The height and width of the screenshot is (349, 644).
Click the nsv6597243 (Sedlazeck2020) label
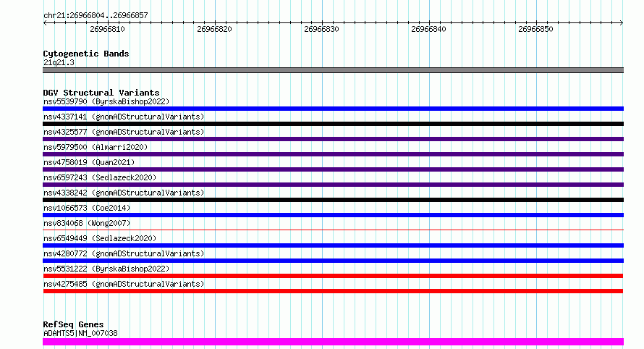click(100, 177)
